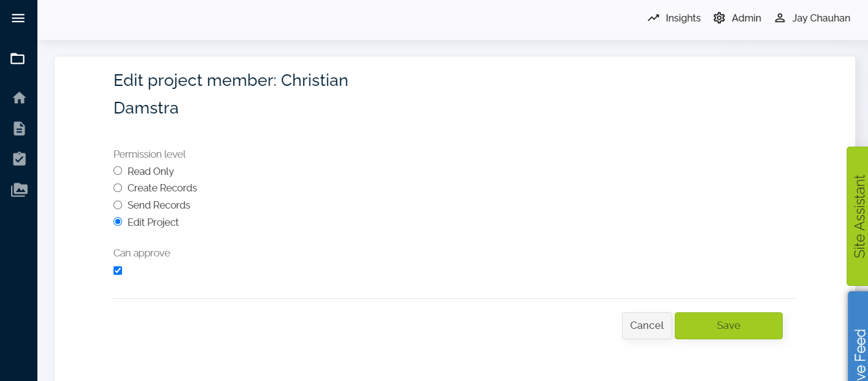
Task: Click the Admin gear icon
Action: 719,18
